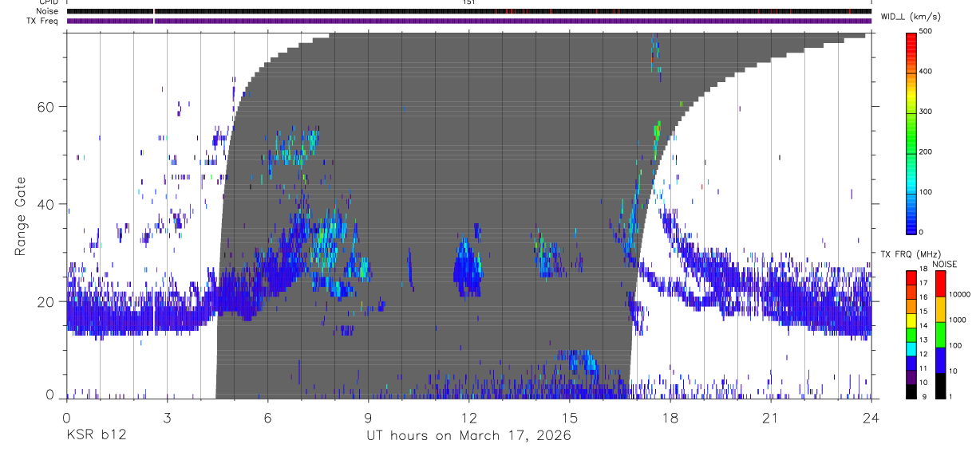Click x-axis tick label 15
The height and width of the screenshot is (452, 980).
569,417
